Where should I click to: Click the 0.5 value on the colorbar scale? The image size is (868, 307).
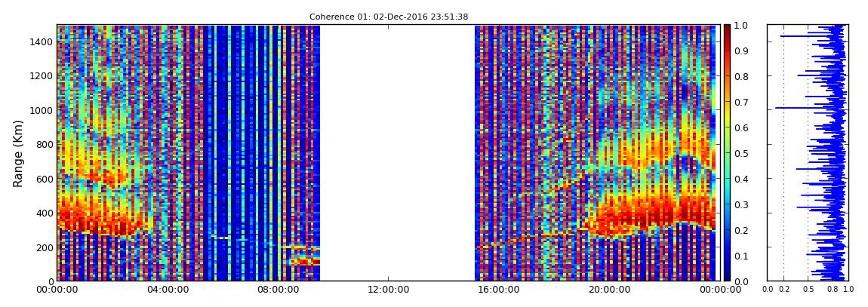click(740, 153)
